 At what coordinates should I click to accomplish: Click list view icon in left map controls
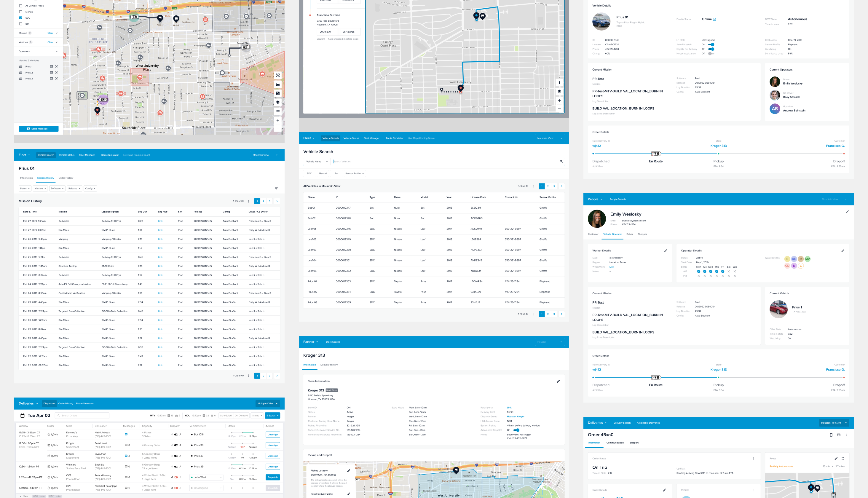point(278,111)
